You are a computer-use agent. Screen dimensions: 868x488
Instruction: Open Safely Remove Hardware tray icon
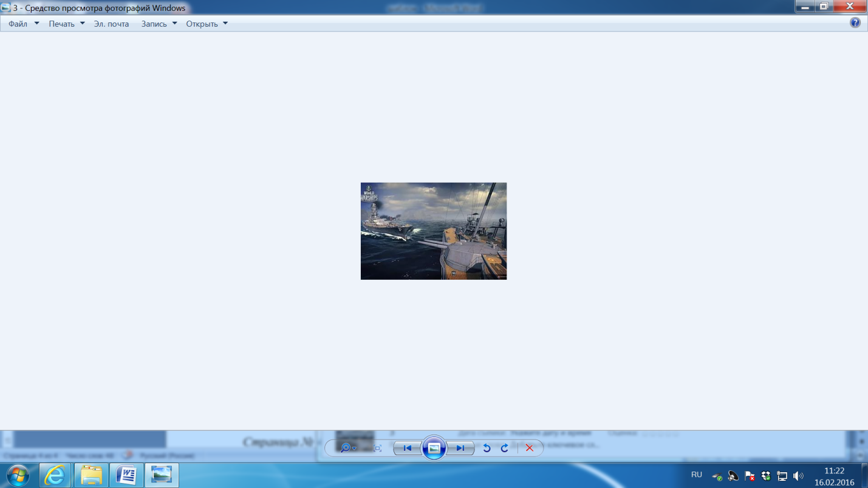point(717,476)
